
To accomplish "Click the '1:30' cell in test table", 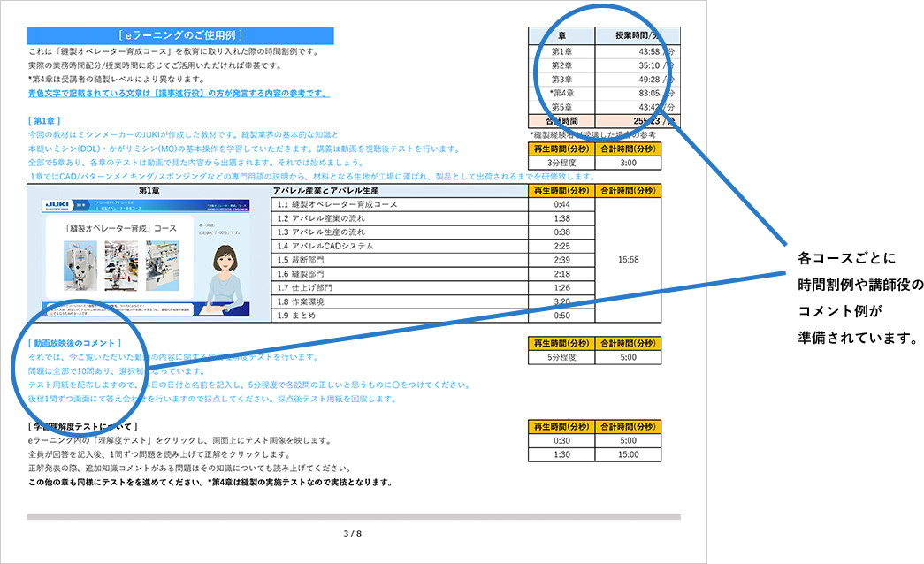I will point(561,454).
